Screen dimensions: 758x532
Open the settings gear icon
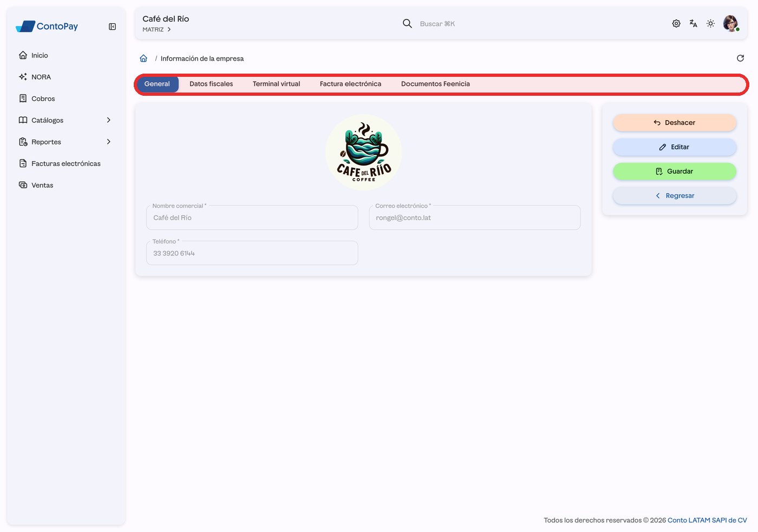point(676,23)
